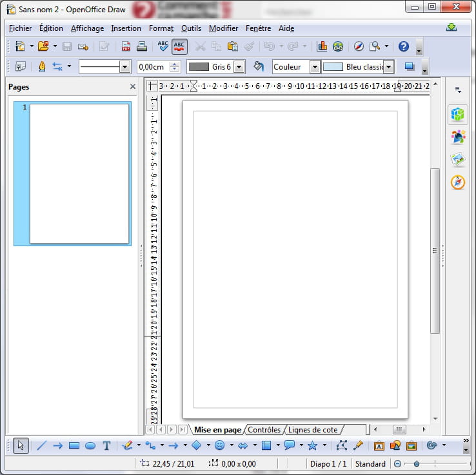Viewport: 476px width, 475px height.
Task: Open the line style dropdown
Action: (124, 66)
